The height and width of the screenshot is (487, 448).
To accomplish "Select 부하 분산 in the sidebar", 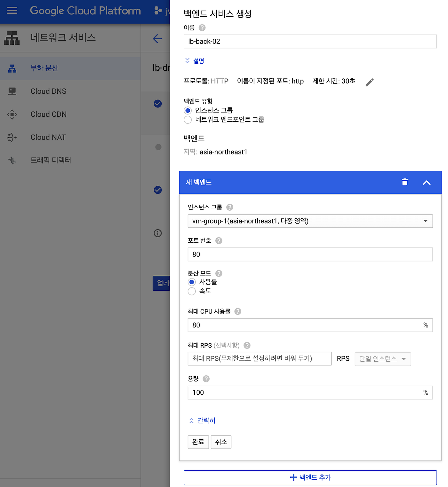I will (44, 68).
